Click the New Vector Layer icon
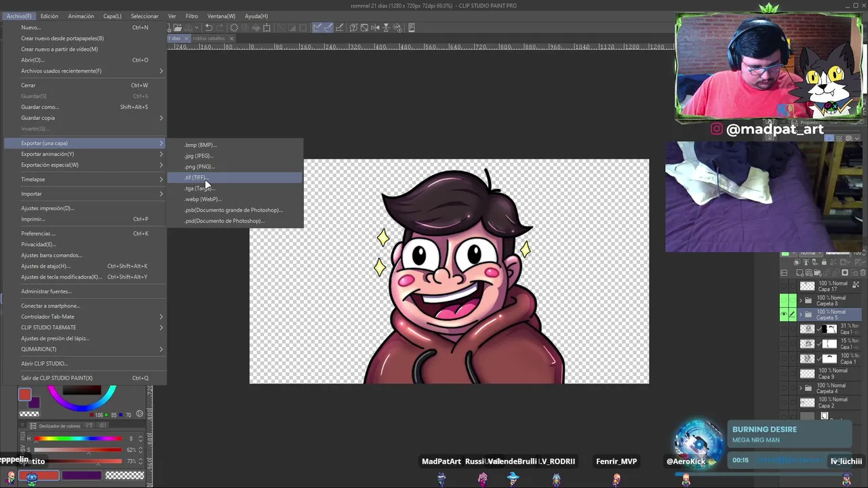The image size is (868, 488). coord(809,272)
